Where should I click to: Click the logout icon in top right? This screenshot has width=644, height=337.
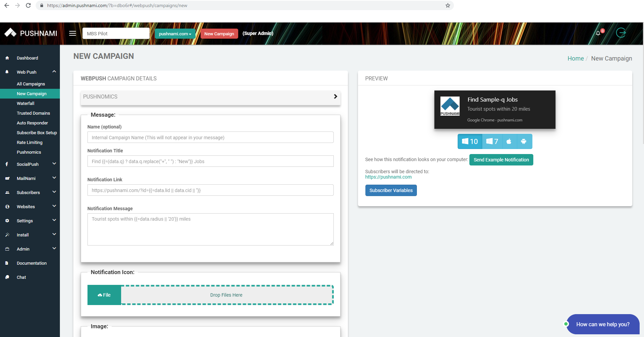(x=621, y=33)
